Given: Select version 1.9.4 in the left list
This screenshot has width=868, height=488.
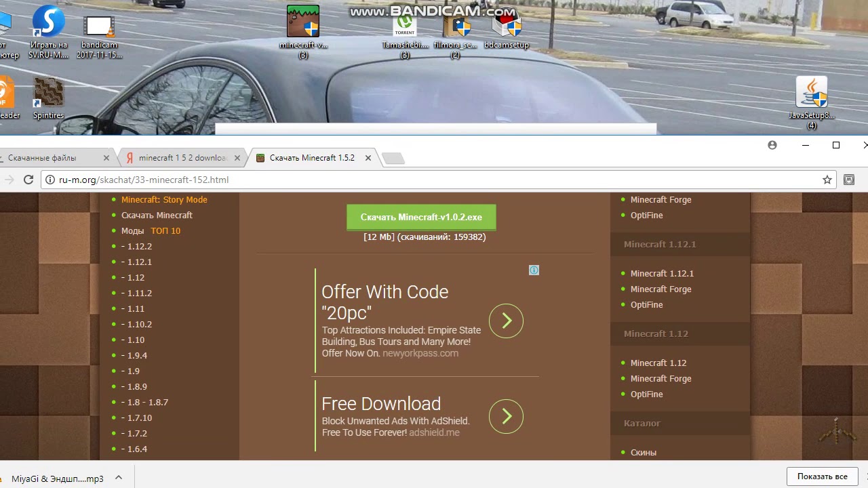Looking at the screenshot, I should pos(134,355).
